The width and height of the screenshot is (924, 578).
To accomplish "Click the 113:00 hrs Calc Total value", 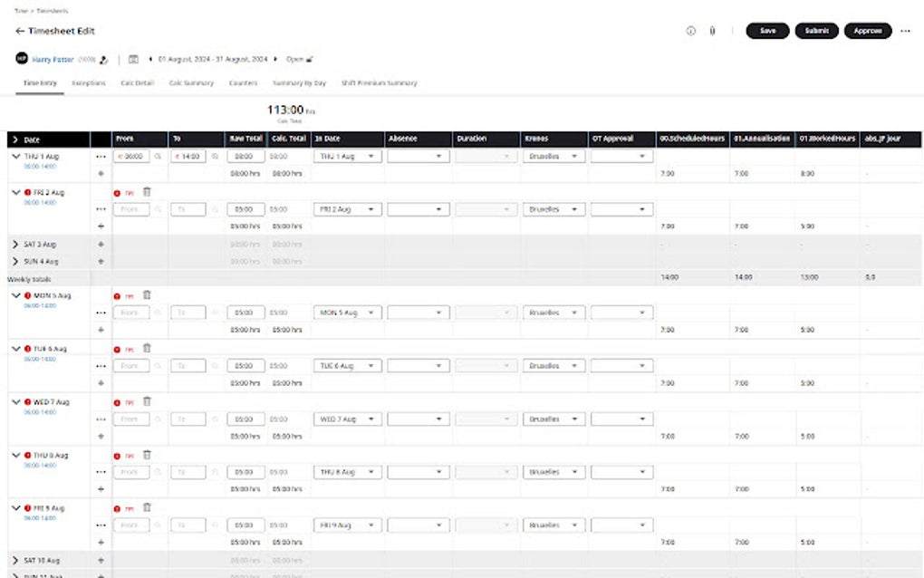I will point(291,111).
